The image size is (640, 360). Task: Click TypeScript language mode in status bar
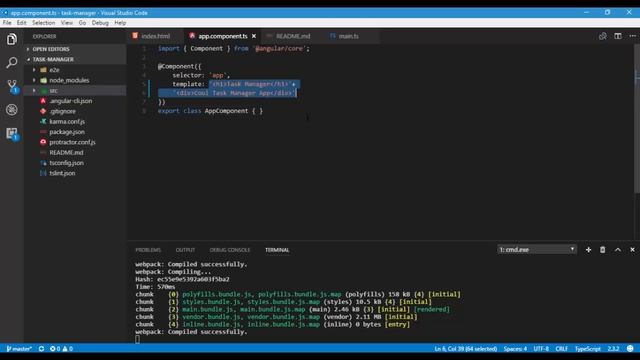(x=588, y=349)
